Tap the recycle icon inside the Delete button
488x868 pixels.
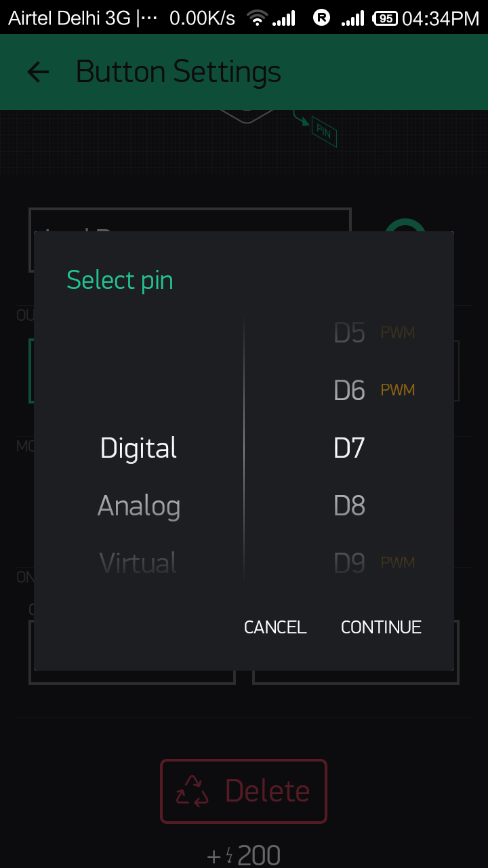pos(192,791)
